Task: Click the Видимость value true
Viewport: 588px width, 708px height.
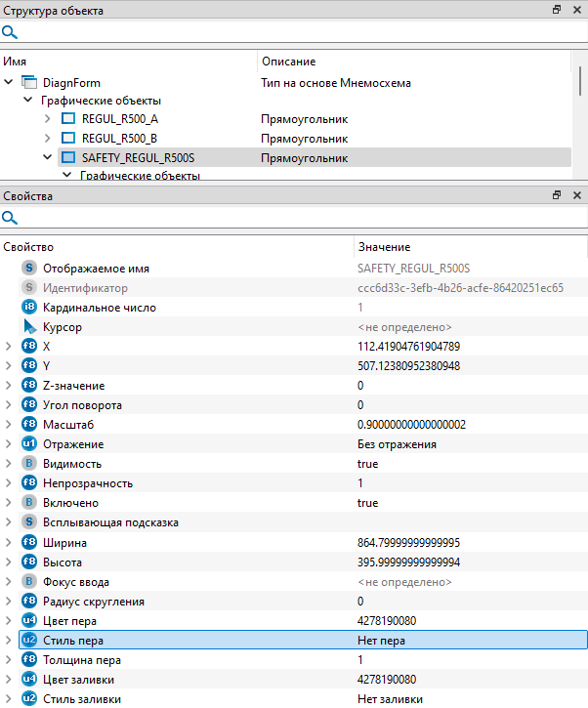Action: pos(367,464)
